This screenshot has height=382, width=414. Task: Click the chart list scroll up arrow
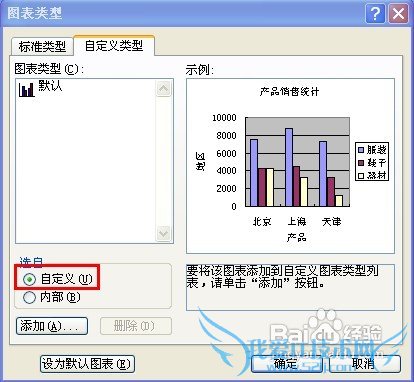click(164, 89)
